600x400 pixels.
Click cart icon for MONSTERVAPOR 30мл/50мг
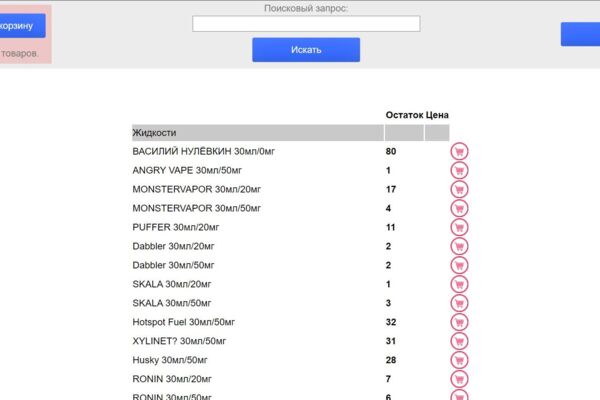tap(459, 208)
